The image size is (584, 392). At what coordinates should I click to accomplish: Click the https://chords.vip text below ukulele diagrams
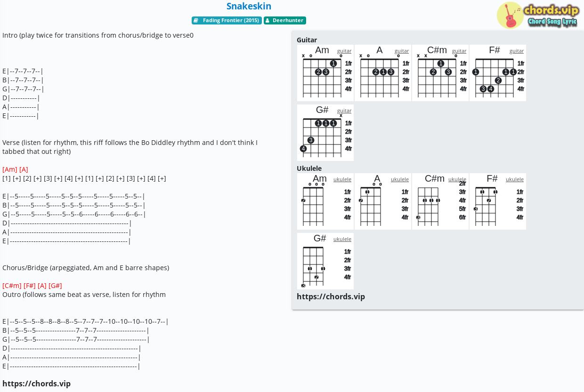(x=331, y=296)
